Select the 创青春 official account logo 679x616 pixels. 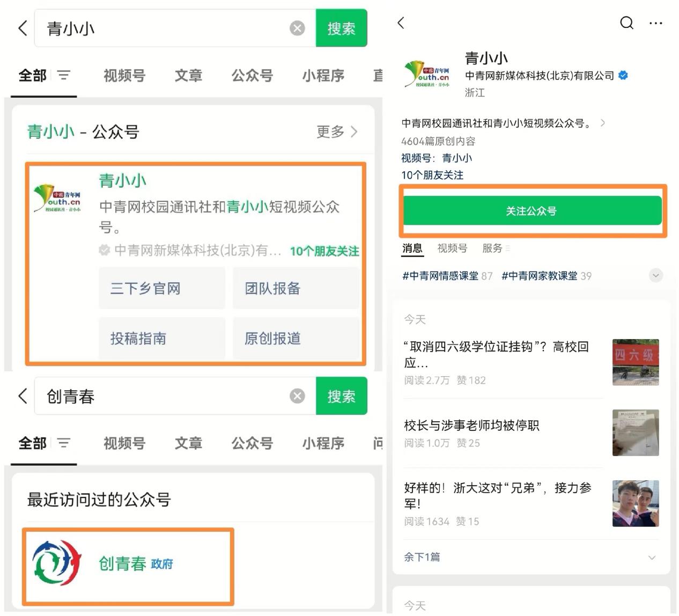57,562
